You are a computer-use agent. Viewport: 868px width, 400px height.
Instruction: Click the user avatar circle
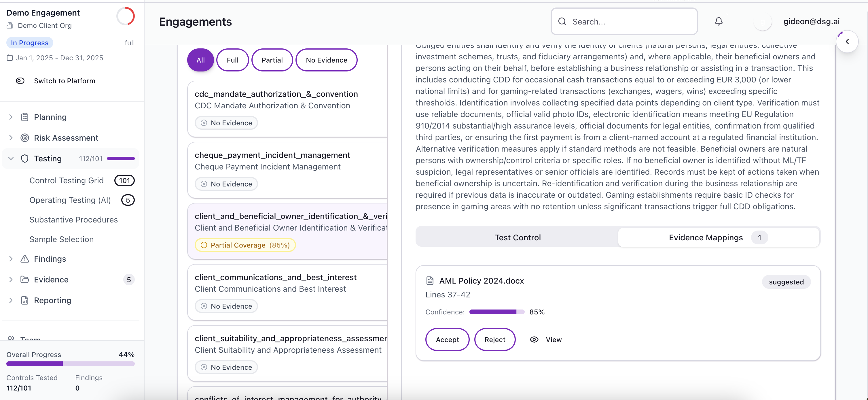click(763, 21)
